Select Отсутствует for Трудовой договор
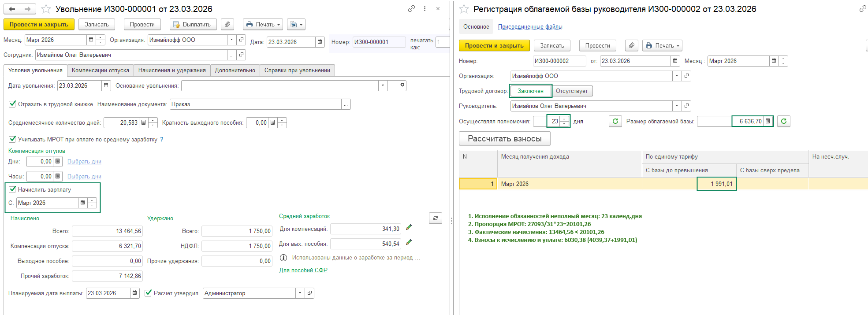Screen dimensions: 868x315 [572, 91]
